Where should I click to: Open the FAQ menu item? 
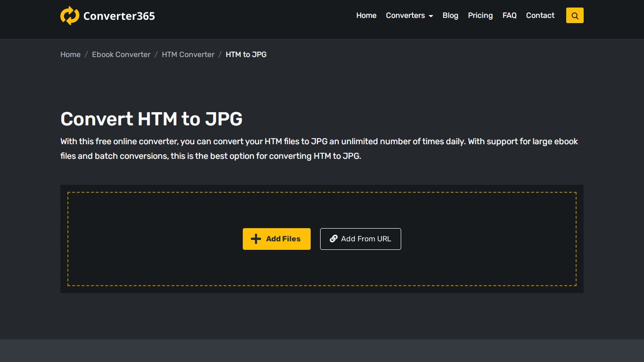(510, 16)
